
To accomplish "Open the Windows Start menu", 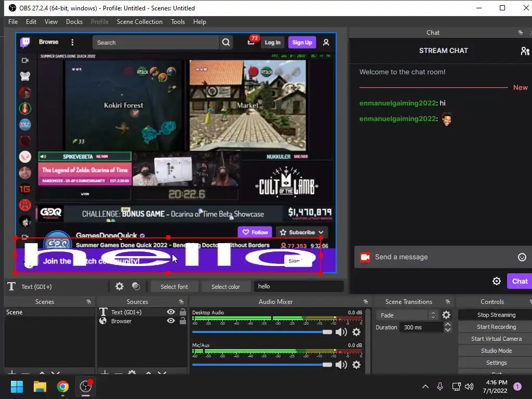I will pos(17,387).
